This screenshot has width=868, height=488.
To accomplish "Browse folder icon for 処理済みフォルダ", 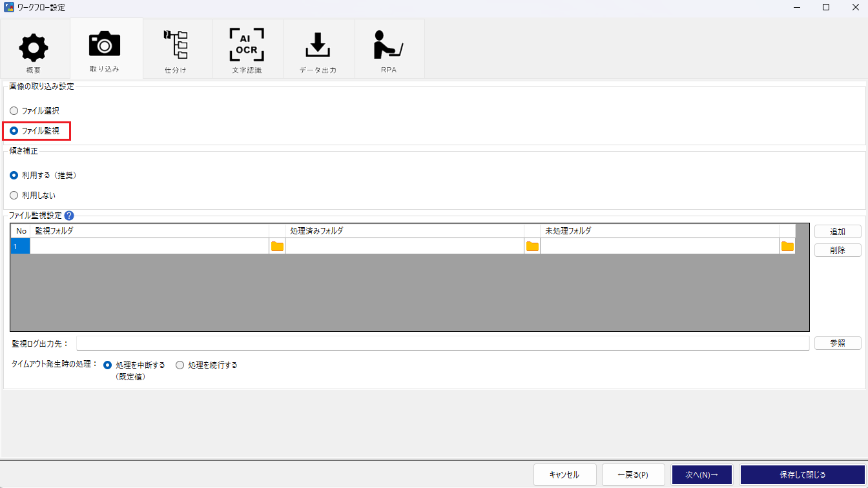I will (x=532, y=246).
